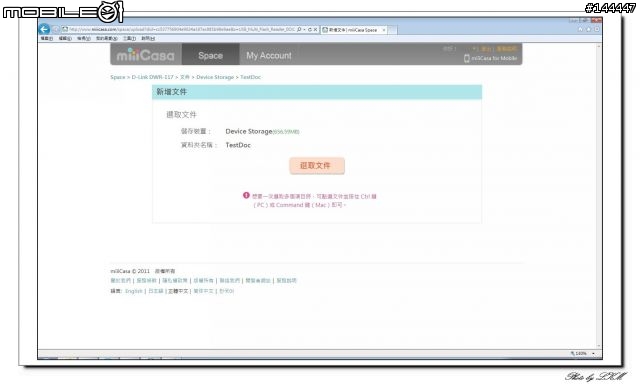Image resolution: width=640 pixels, height=388 pixels.
Task: Open the 100% zoom level dropdown
Action: [x=593, y=353]
